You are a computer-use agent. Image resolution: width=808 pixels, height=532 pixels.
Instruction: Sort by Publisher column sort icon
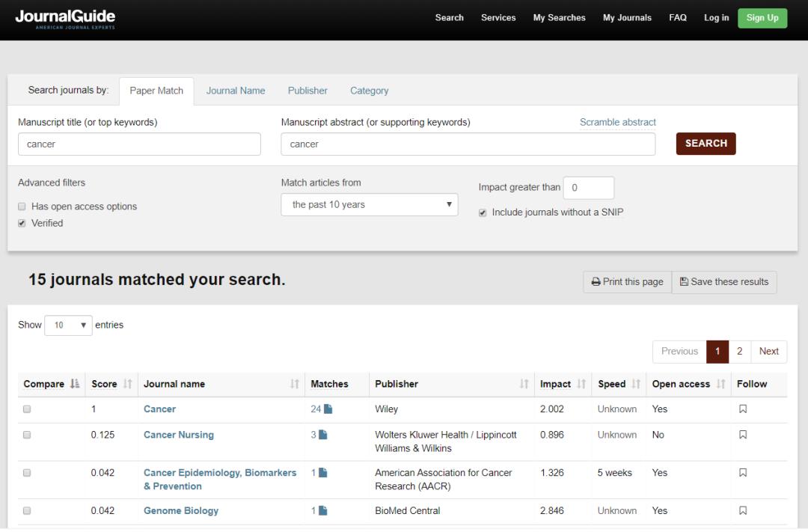tap(524, 385)
